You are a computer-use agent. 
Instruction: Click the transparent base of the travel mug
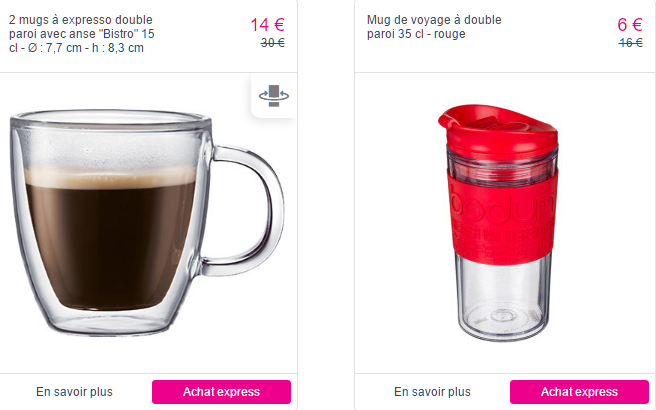point(502,299)
